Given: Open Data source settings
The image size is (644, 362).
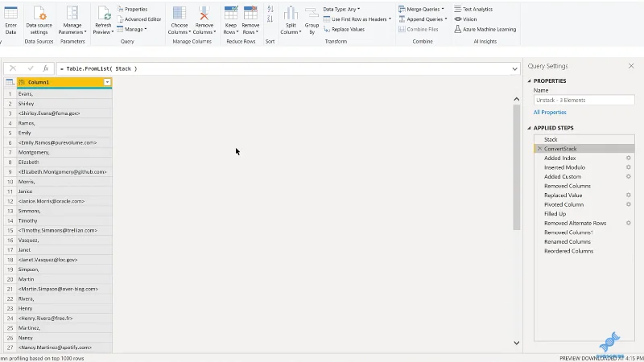Looking at the screenshot, I should click(39, 20).
